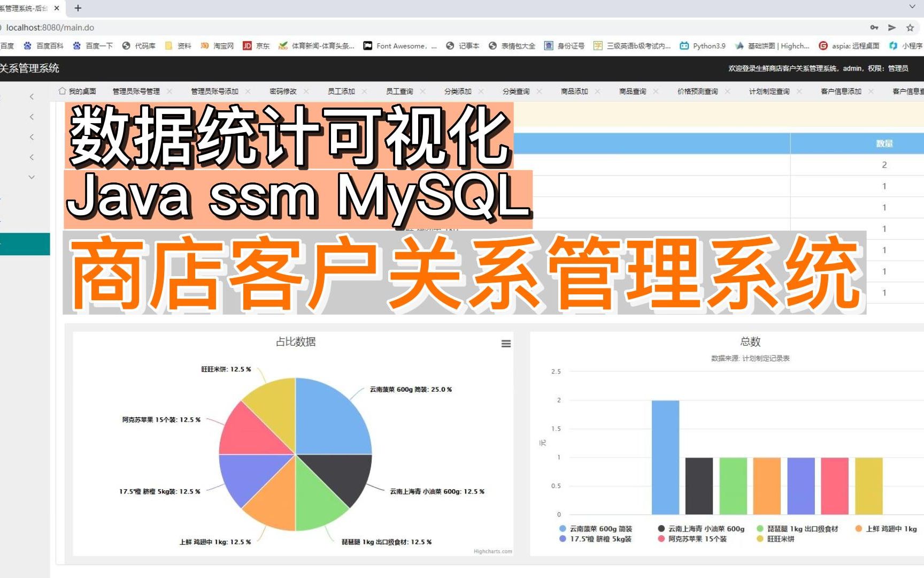Open the 占比数据 chart context menu
The image size is (924, 578).
click(506, 344)
